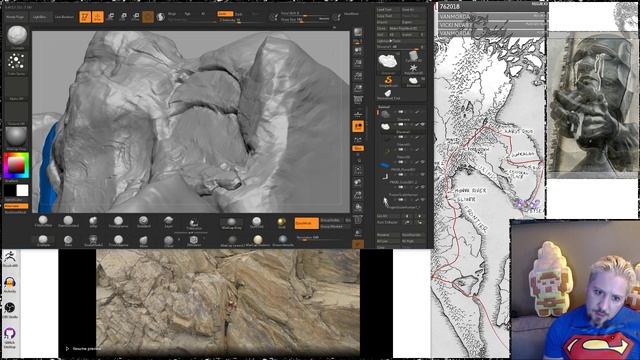Viewport: 640px width, 360px height.
Task: Select the Rotate transform icon in top shelf
Action: (136, 17)
